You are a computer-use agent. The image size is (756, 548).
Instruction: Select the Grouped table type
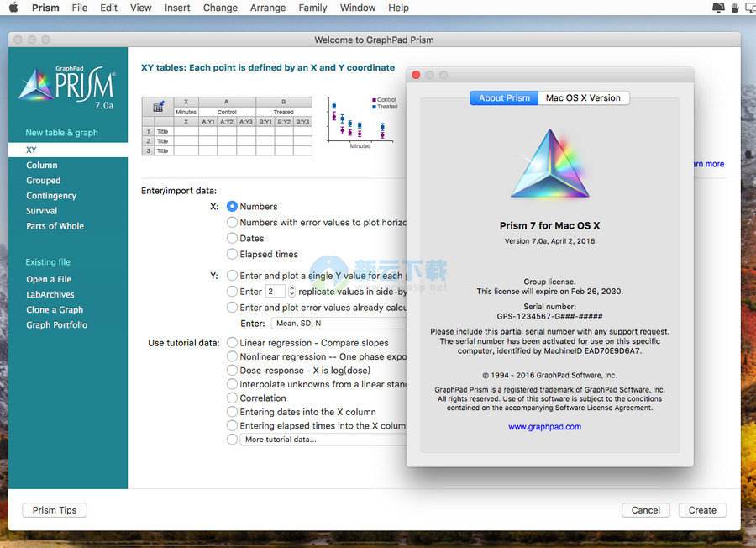(44, 181)
